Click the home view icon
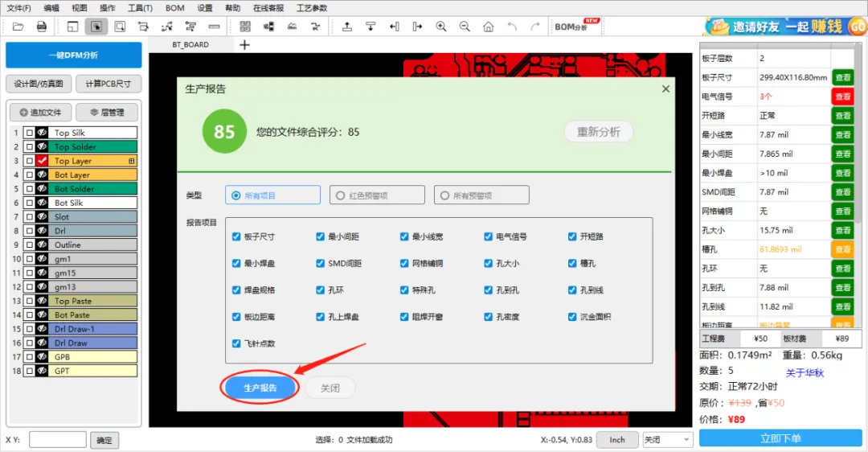Image resolution: width=868 pixels, height=452 pixels. pyautogui.click(x=489, y=27)
